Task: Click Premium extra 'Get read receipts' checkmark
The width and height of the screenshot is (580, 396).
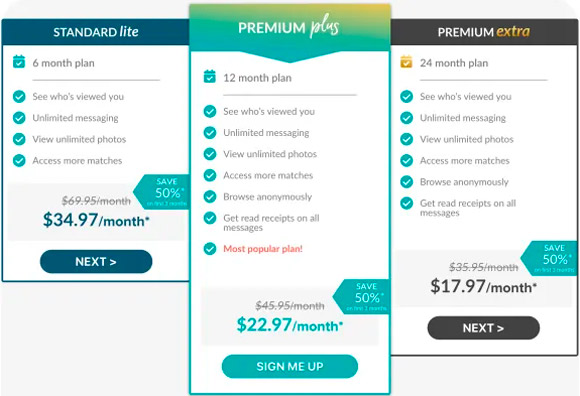Action: [407, 203]
